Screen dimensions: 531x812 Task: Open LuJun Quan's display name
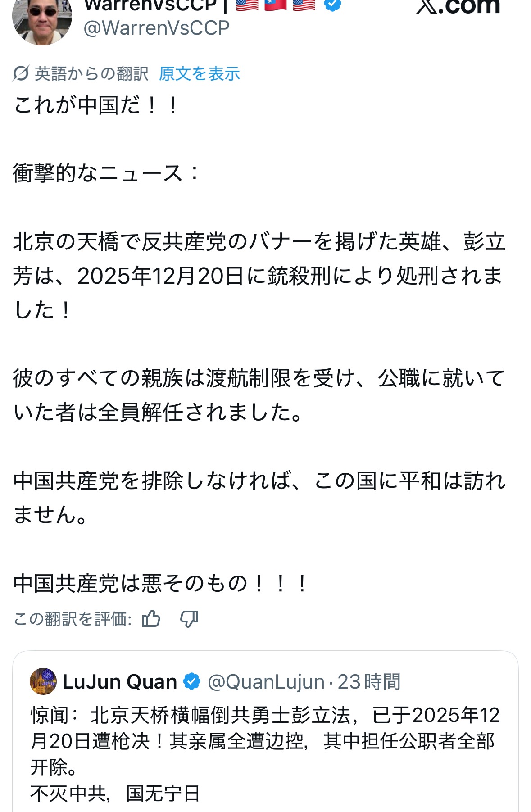[120, 682]
